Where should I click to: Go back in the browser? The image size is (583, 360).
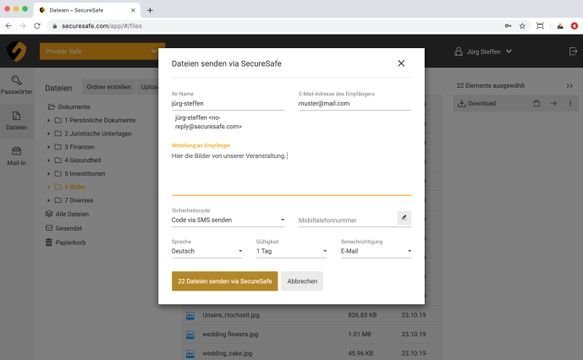9,26
